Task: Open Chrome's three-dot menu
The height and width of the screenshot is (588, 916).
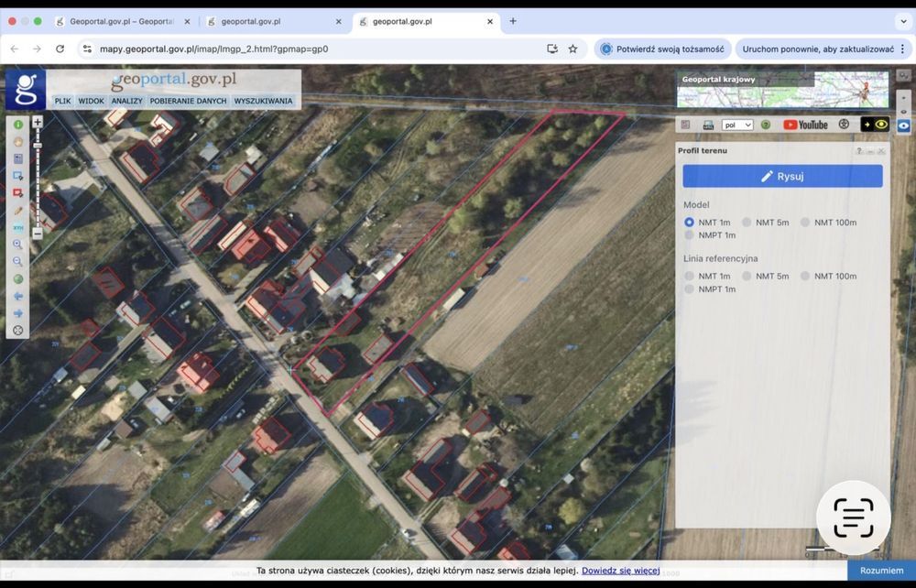Action: coord(902,49)
